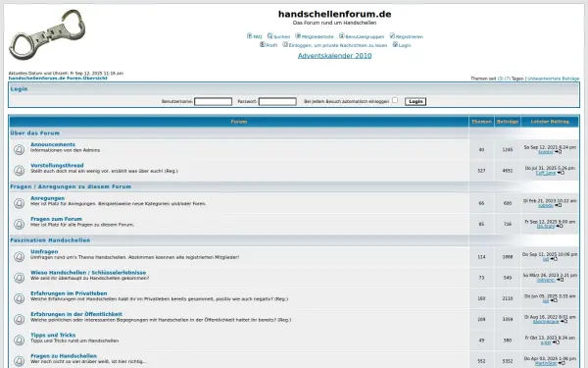
Task: Open the Anregungen forum
Action: coord(48,198)
